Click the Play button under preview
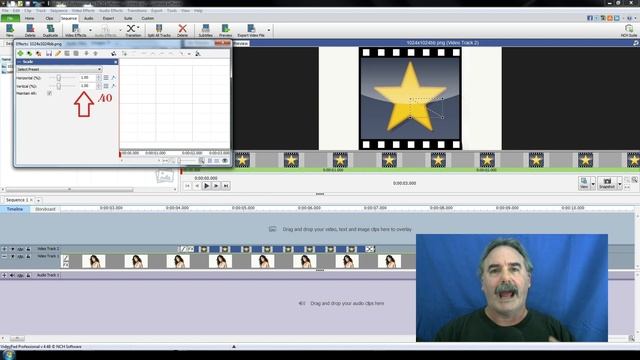 click(207, 186)
